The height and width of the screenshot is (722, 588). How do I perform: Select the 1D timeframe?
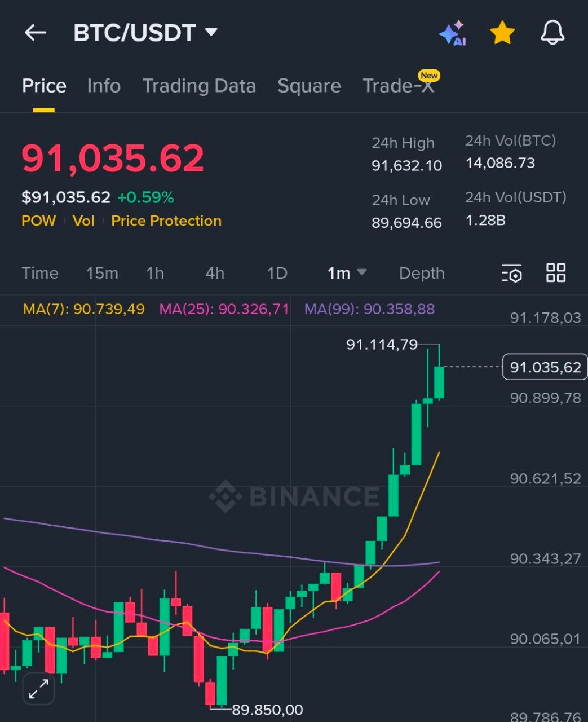[x=277, y=273]
